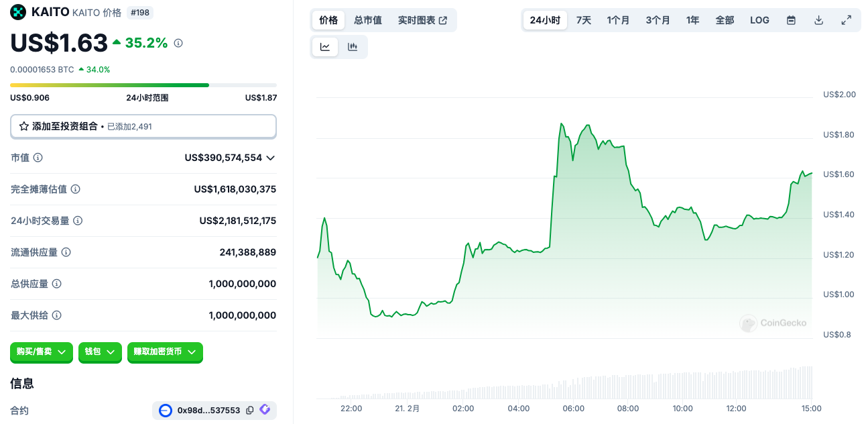Click 添加至投资组合 button
Viewport: 868px width, 424px height.
pyautogui.click(x=143, y=126)
